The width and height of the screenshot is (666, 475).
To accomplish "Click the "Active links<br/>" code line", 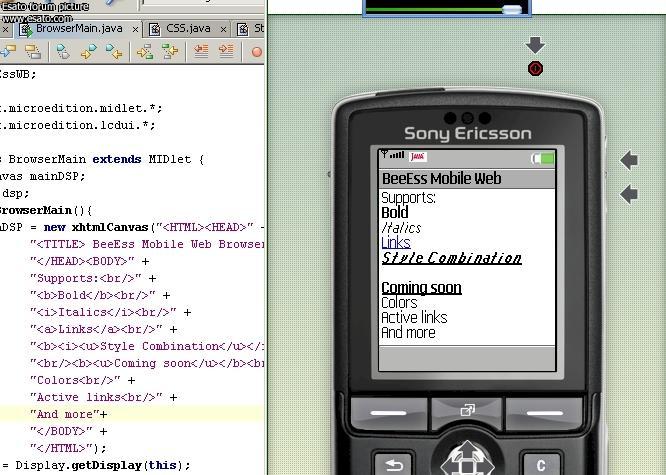I will (x=104, y=397).
